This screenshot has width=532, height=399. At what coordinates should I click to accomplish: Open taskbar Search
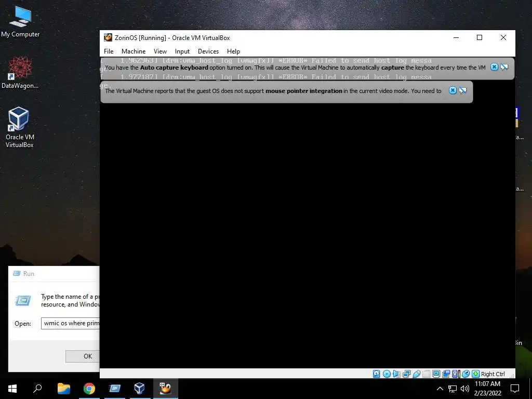click(x=37, y=389)
